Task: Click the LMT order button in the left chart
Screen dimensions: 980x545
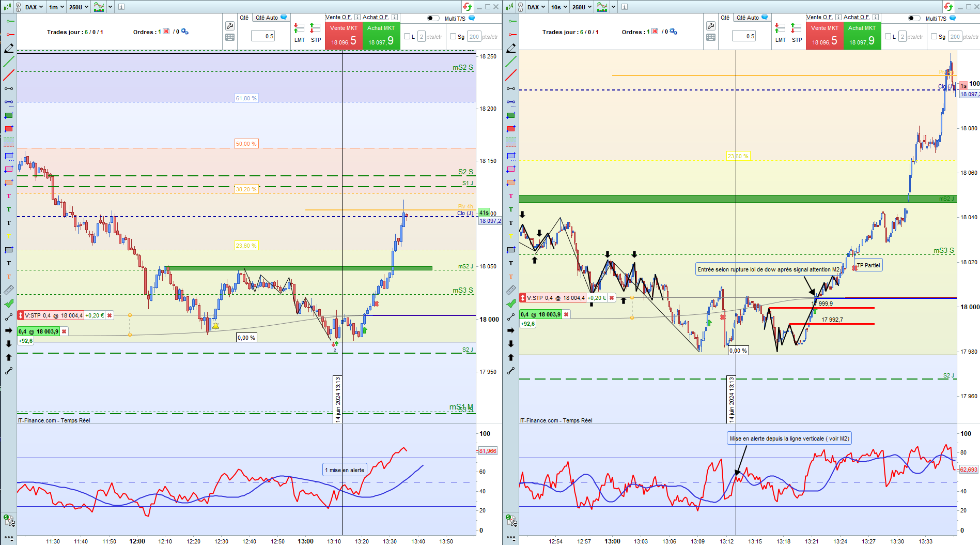Action: 300,32
